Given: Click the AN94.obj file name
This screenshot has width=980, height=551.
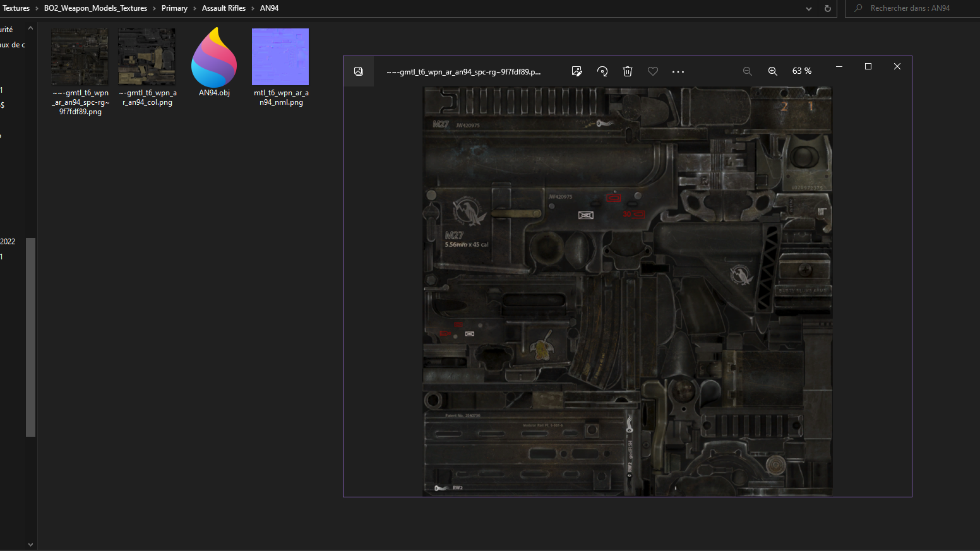Looking at the screenshot, I should 214,93.
